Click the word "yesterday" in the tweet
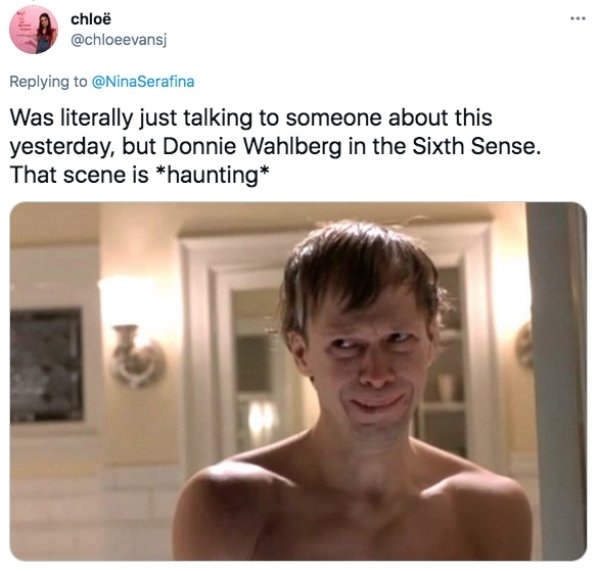Screen dimensions: 600x571 [62, 147]
